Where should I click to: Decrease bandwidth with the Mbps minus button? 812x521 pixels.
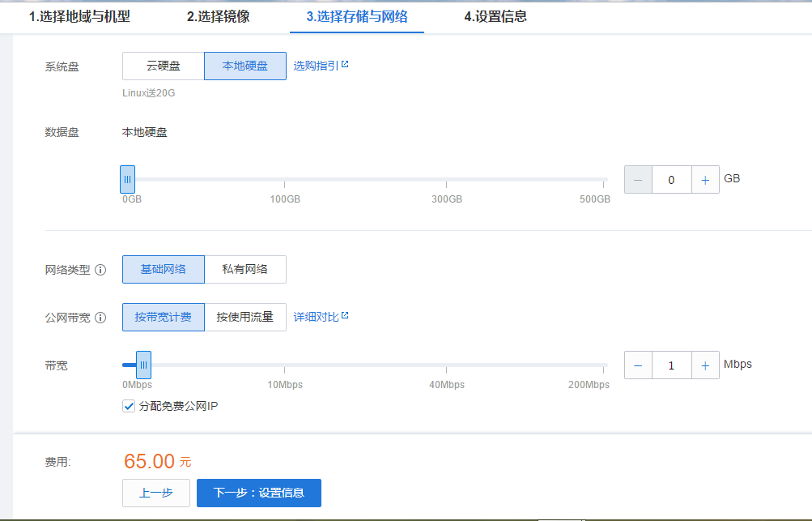(x=638, y=365)
